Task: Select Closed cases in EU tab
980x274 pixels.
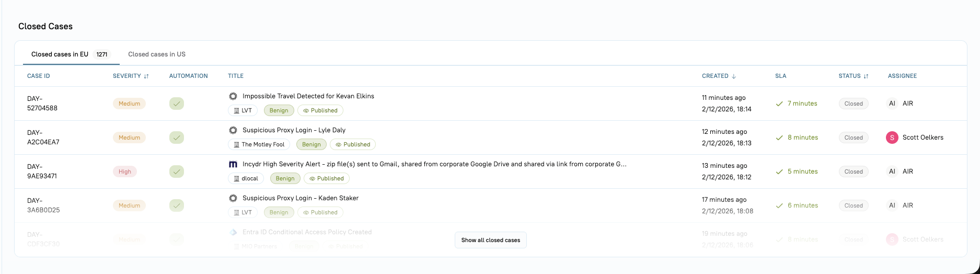Action: 60,54
